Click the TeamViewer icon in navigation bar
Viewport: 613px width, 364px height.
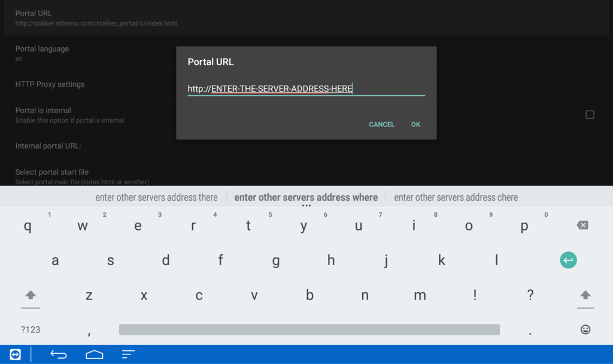tap(16, 354)
